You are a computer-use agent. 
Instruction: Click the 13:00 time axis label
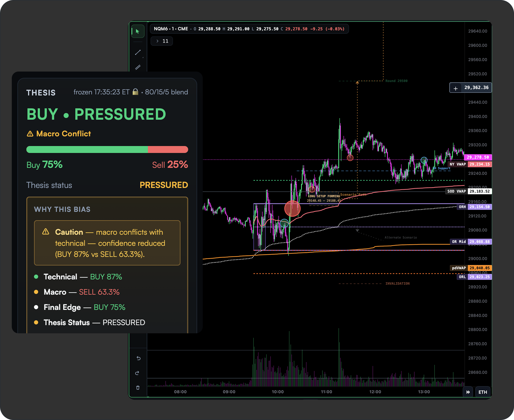(x=424, y=392)
